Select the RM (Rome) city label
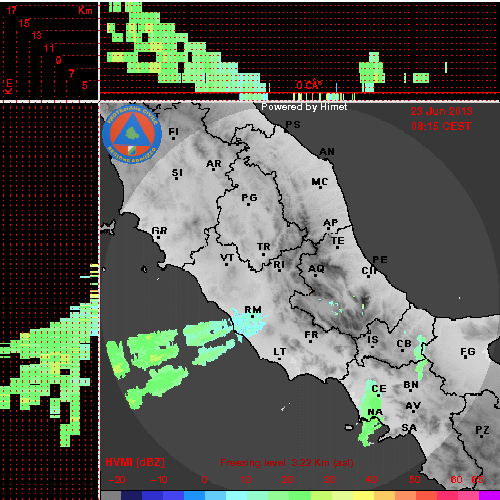Screen dimensions: 500x500 coord(253,310)
